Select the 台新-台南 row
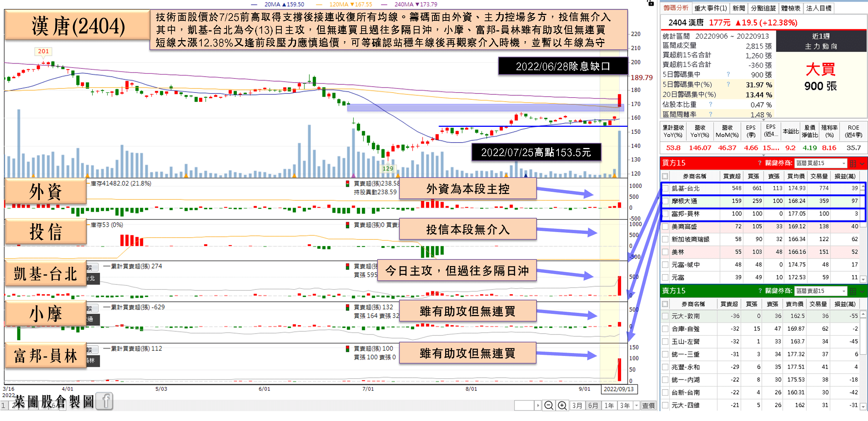The image size is (868, 421). tap(759, 392)
